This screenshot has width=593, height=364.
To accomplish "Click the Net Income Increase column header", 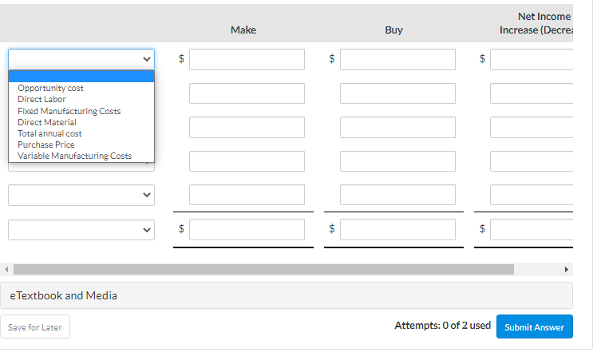I will (x=536, y=23).
